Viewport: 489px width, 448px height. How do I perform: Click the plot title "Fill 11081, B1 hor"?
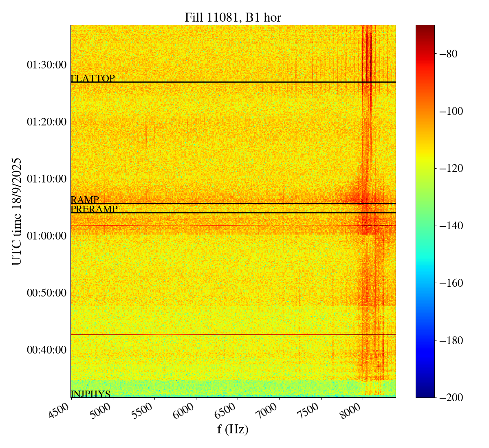[233, 17]
